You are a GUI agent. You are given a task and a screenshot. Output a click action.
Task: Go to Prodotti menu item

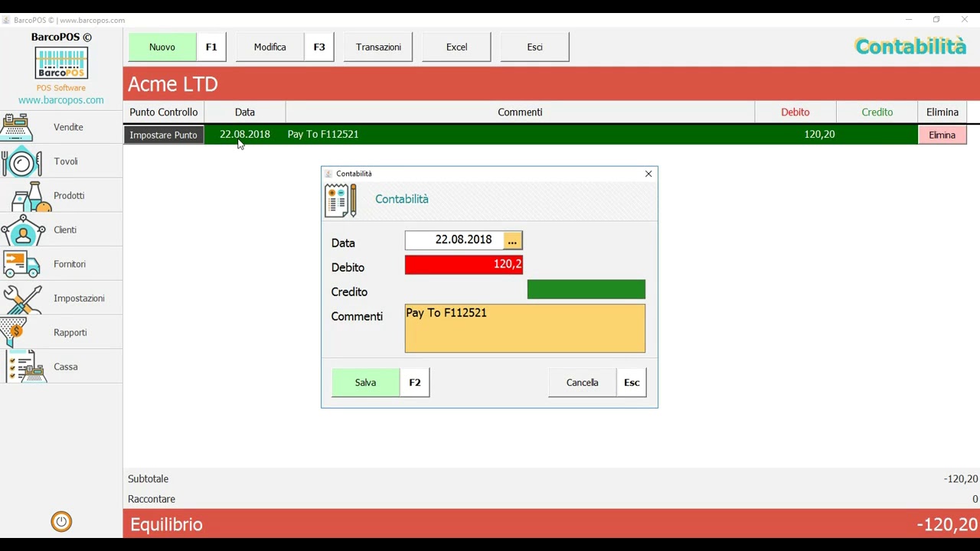61,196
